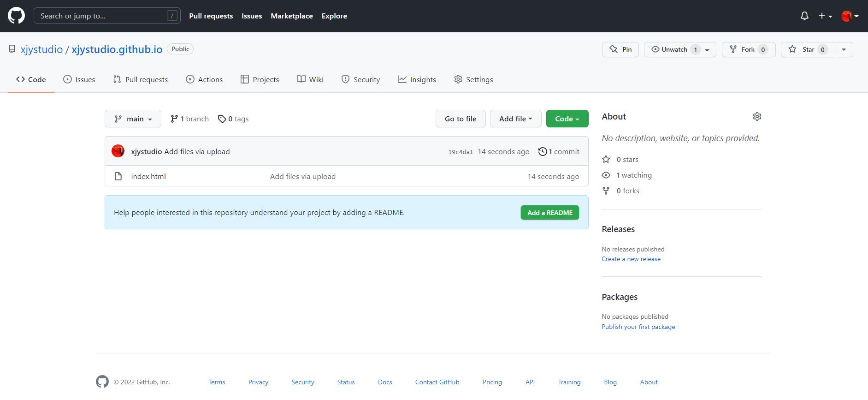Open the About section settings gear
The image size is (868, 400).
click(x=757, y=117)
